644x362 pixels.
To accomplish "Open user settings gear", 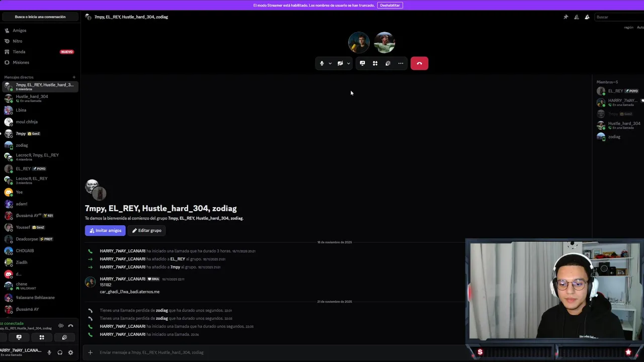I will 70,352.
